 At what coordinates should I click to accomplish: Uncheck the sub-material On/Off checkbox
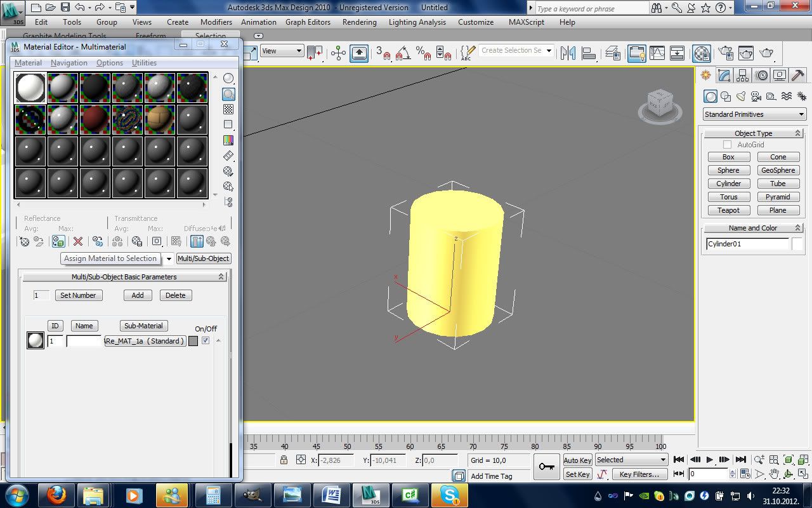(x=206, y=341)
